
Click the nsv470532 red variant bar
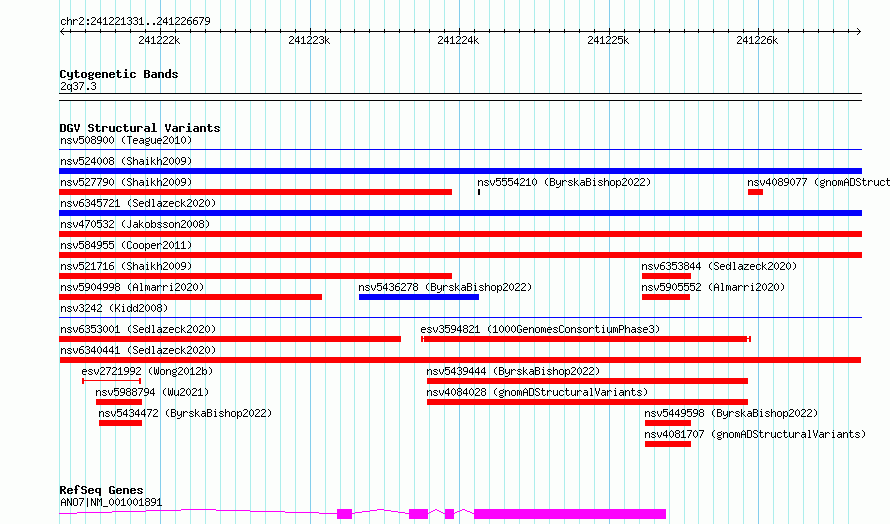pyautogui.click(x=460, y=234)
